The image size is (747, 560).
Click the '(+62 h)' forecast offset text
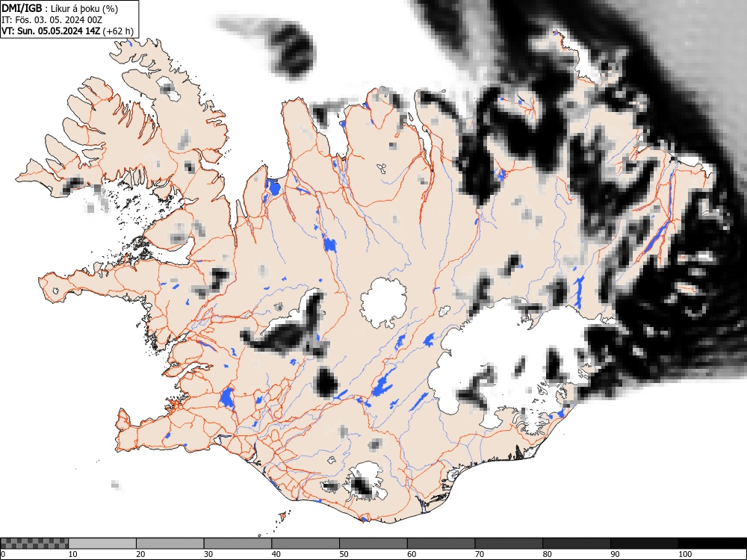click(118, 31)
